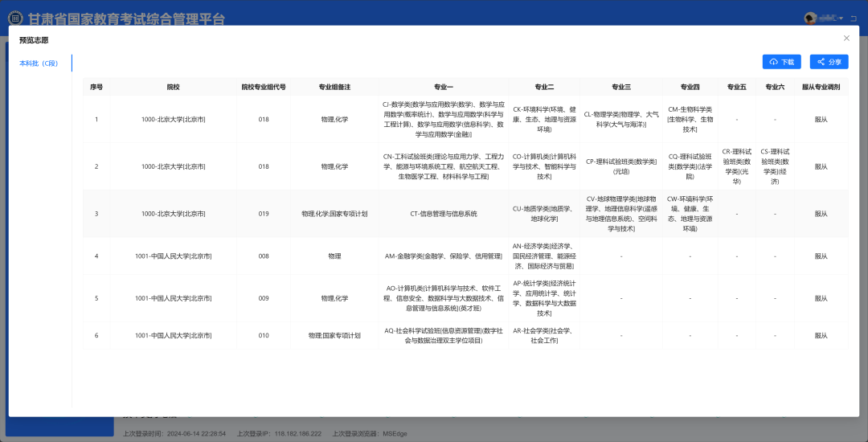Click the 专业四 column header

point(690,87)
